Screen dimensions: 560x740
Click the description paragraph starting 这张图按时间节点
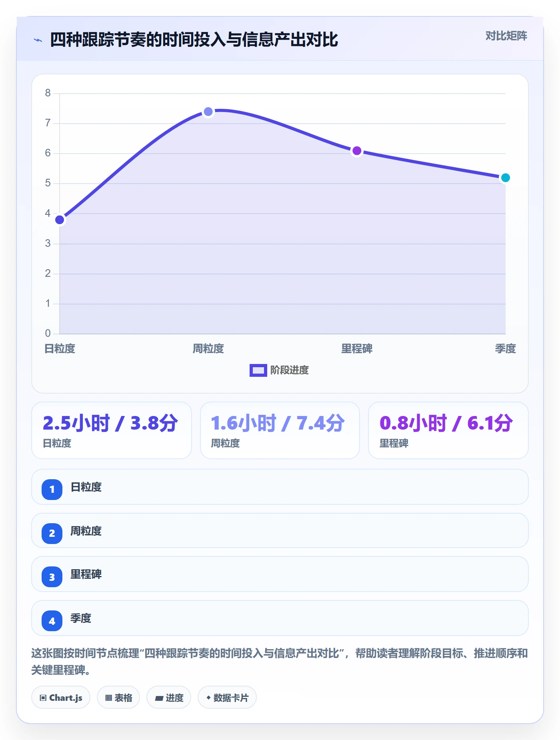point(280,662)
